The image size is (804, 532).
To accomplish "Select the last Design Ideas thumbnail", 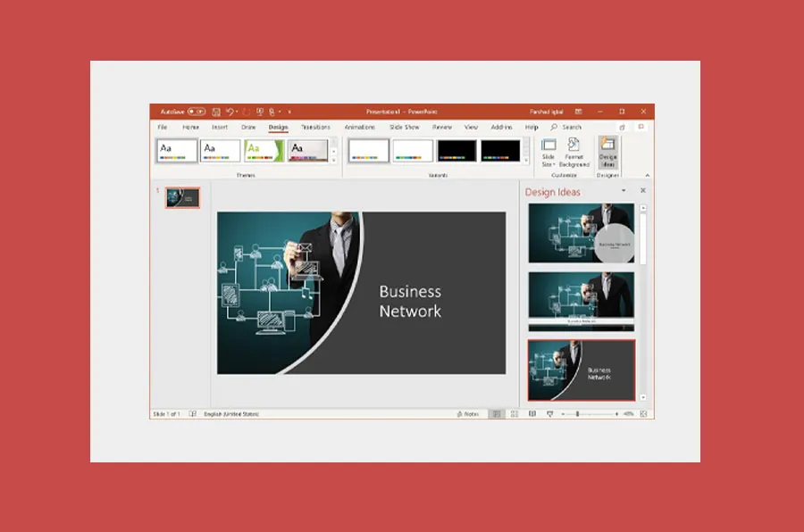I will (581, 370).
